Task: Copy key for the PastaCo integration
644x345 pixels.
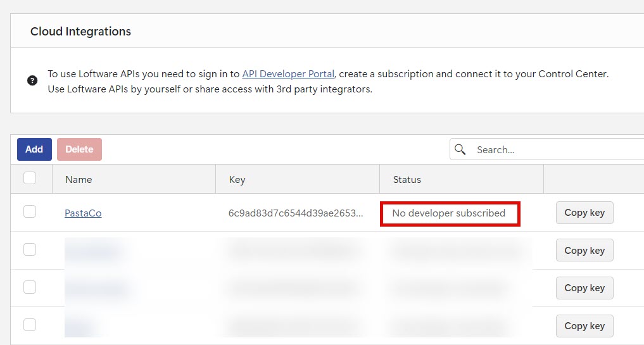Action: click(x=584, y=213)
